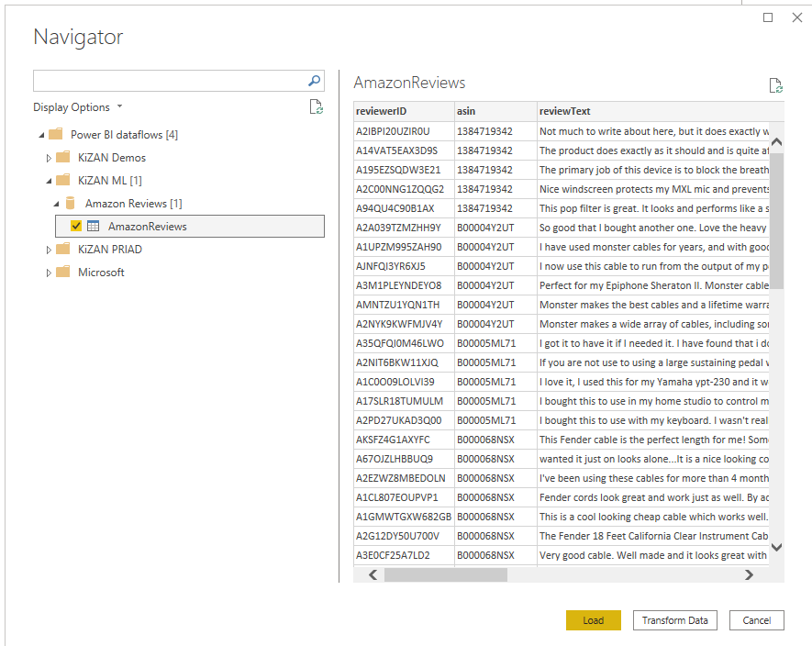This screenshot has width=812, height=646.
Task: Click the Transform Data button
Action: point(674,620)
